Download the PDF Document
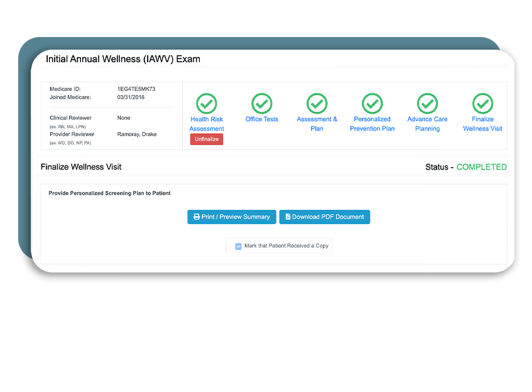Screen dimensions: 532x392 point(325,217)
